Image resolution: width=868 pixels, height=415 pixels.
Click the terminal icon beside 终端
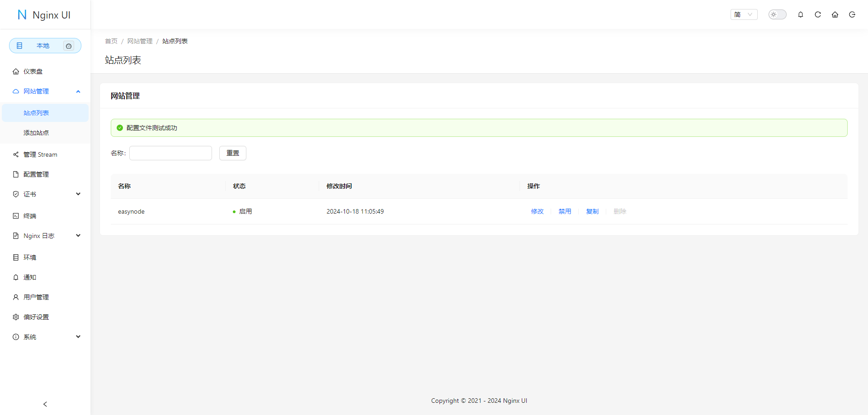pyautogui.click(x=16, y=216)
